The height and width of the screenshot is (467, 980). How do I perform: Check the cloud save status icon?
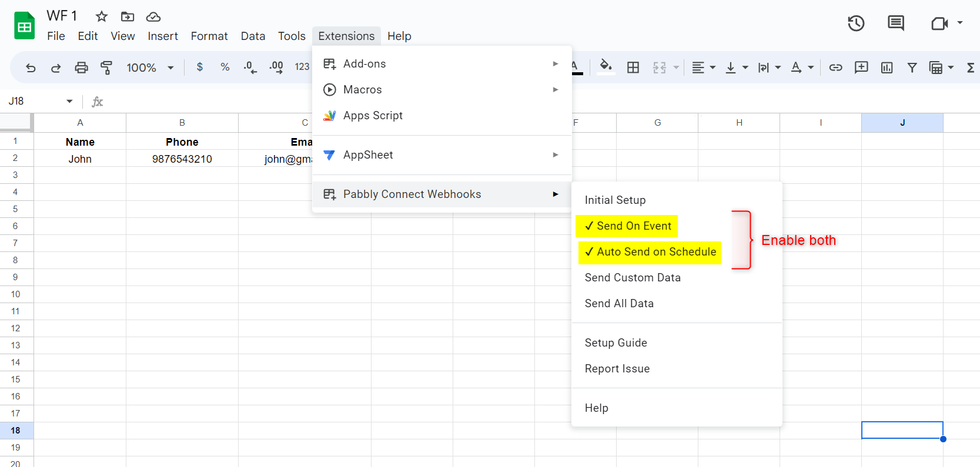pos(153,16)
